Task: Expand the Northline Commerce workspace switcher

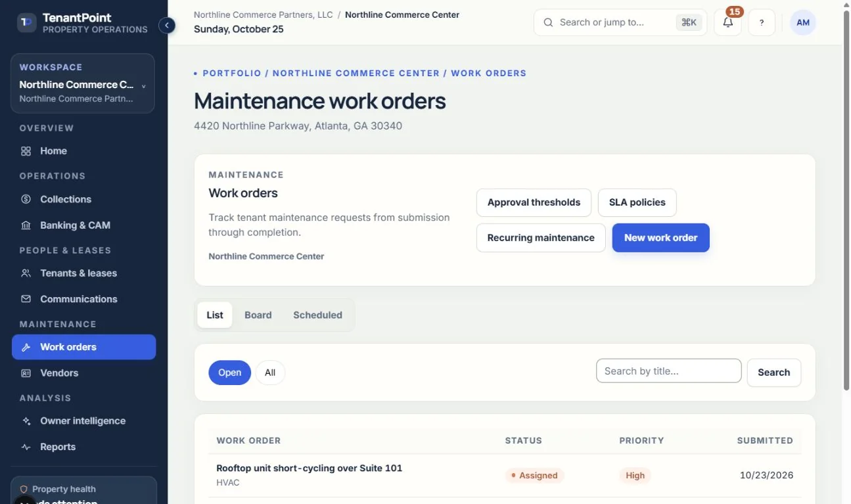Action: (x=83, y=83)
